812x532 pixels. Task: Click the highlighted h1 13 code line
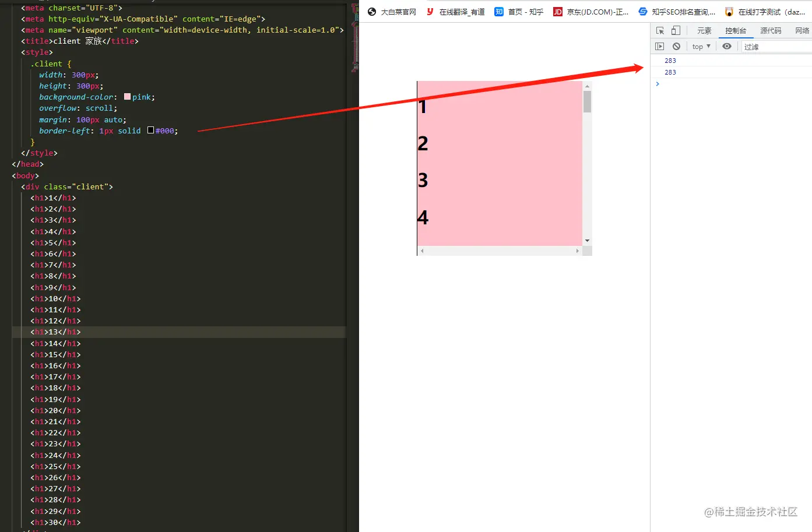coord(55,332)
